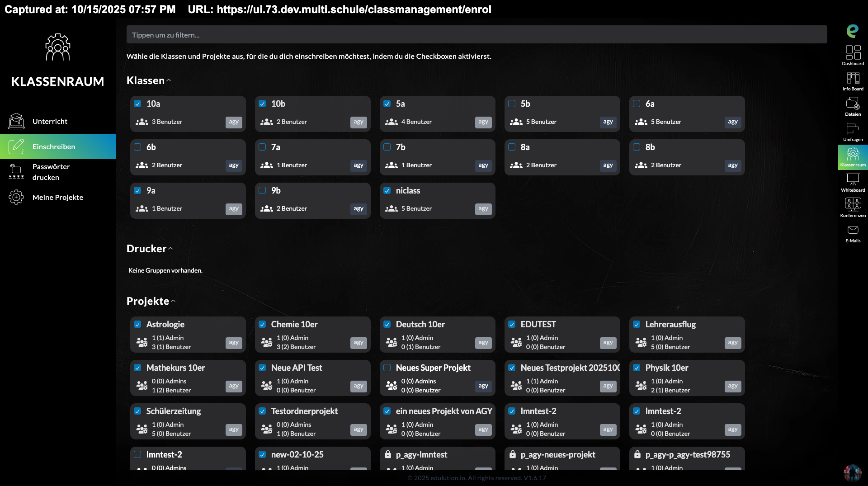Image resolution: width=868 pixels, height=486 pixels.
Task: Click the lock icon on p_agy-lmntest
Action: coord(387,454)
